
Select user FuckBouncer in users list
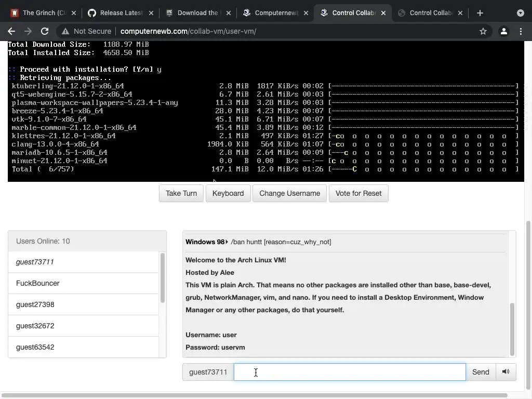tap(84, 283)
